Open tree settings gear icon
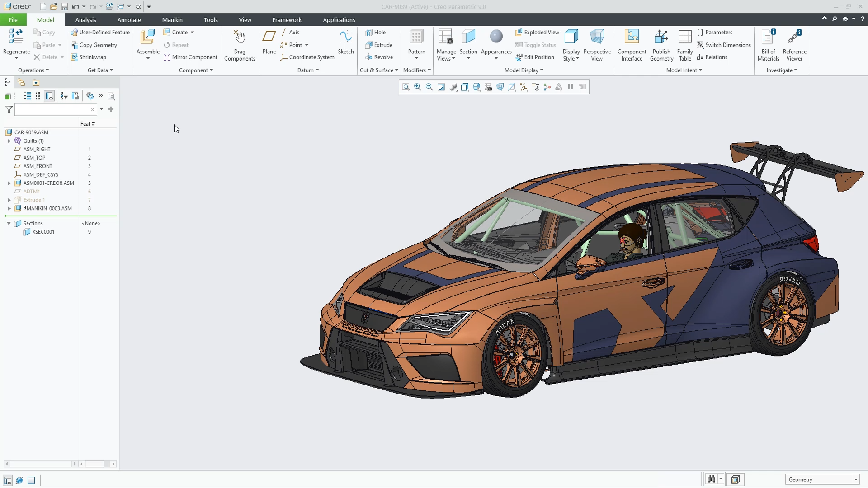 (x=90, y=96)
